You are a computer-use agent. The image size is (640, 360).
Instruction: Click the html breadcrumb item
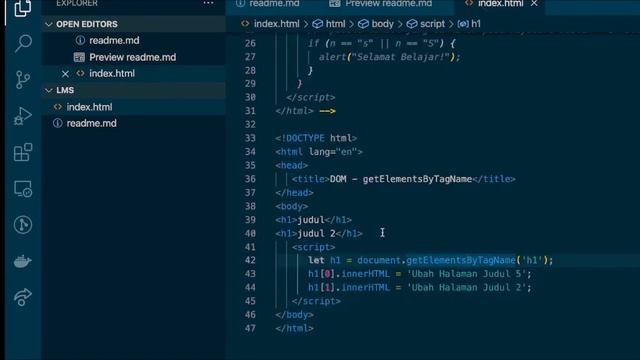[336, 24]
